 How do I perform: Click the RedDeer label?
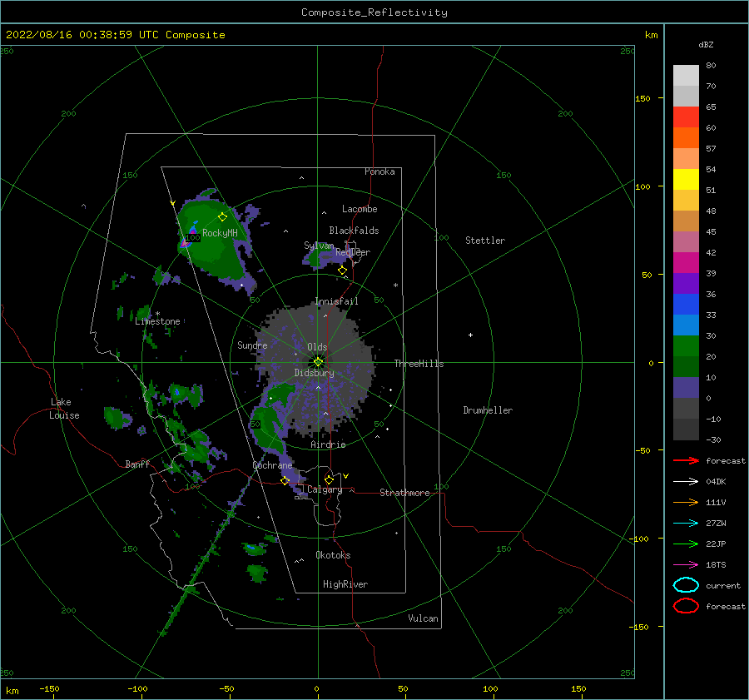(353, 252)
